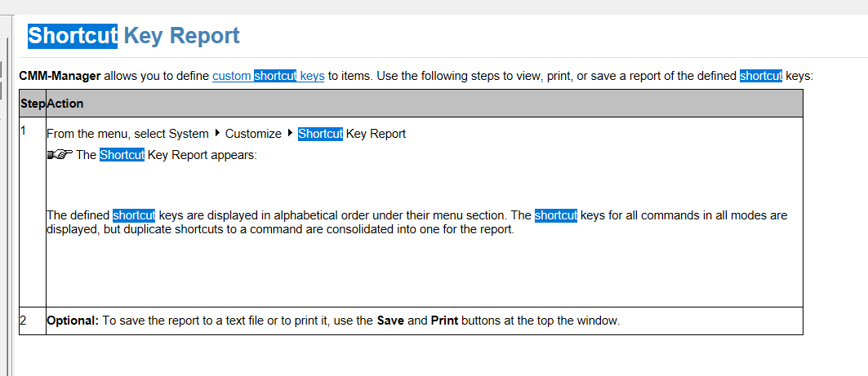Select the Action column header
Screen dimensions: 868x376
tap(65, 104)
